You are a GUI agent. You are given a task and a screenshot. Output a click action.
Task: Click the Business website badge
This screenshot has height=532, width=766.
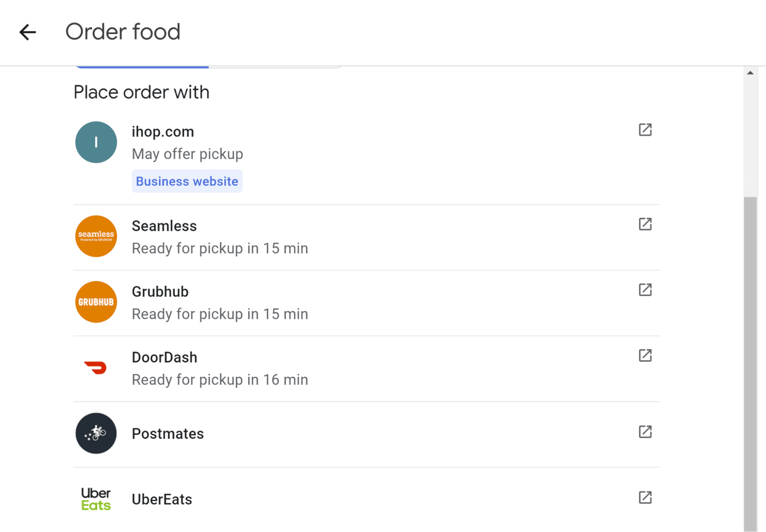[x=187, y=181]
